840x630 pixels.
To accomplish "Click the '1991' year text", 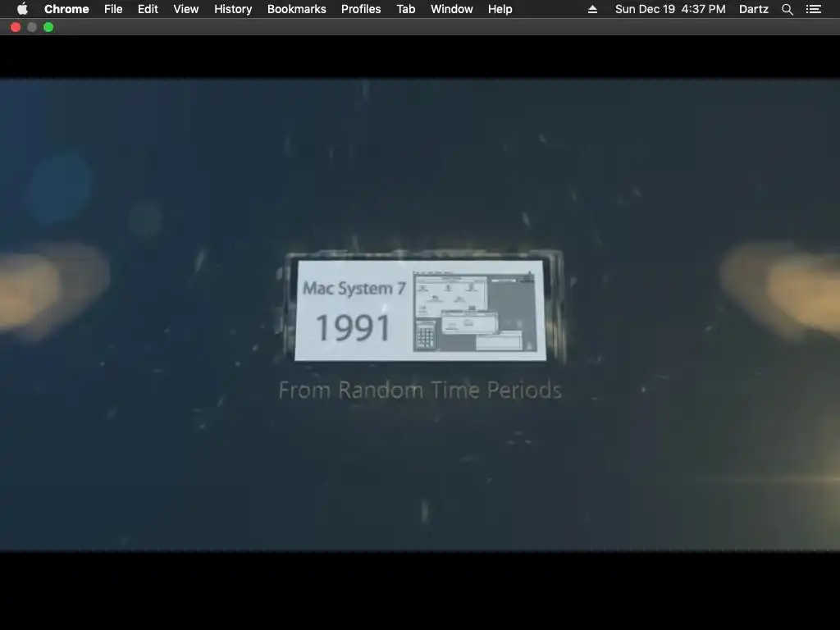I will click(x=353, y=328).
